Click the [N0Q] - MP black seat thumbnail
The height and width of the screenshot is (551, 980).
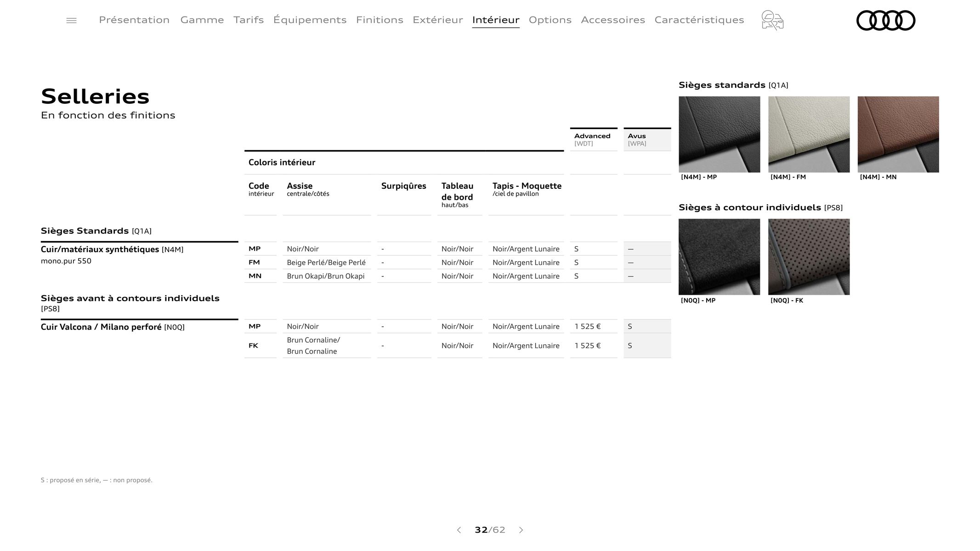(x=719, y=257)
